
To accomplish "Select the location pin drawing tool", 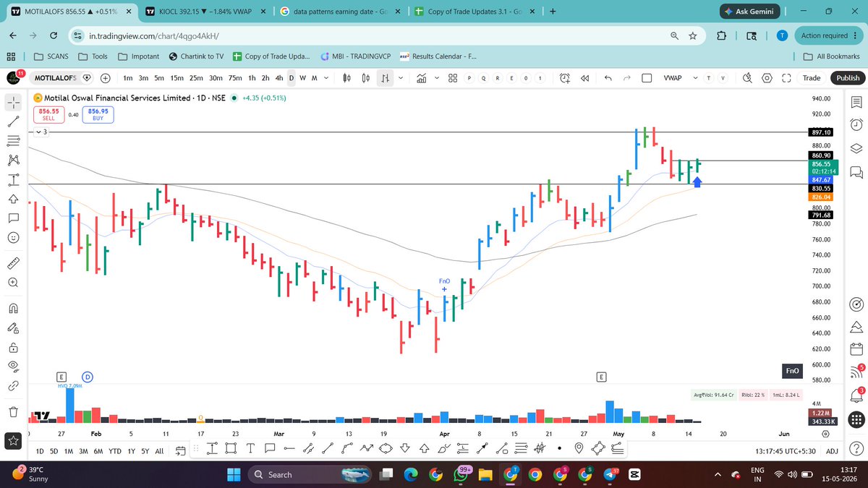I will pos(579,448).
